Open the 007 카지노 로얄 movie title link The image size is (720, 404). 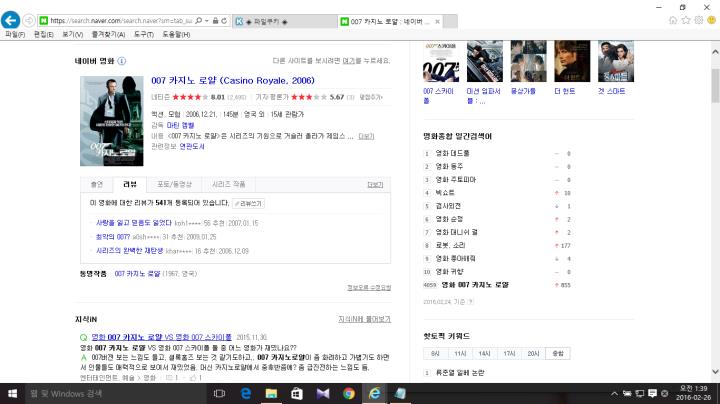pyautogui.click(x=233, y=80)
